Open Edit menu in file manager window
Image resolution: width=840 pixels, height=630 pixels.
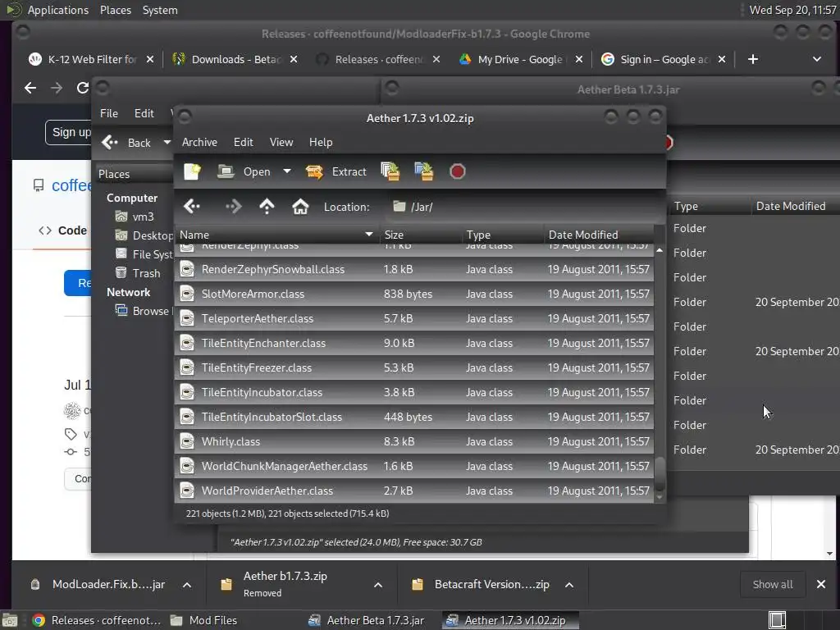click(144, 113)
